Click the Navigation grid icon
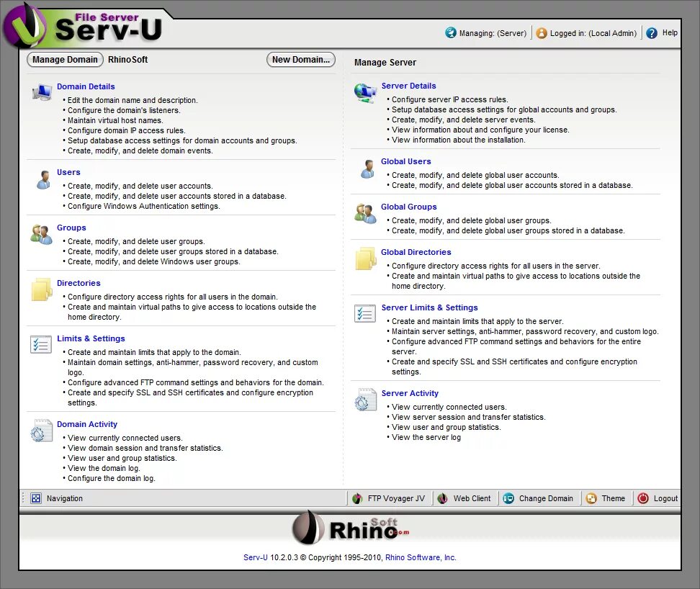This screenshot has height=589, width=700. (36, 498)
